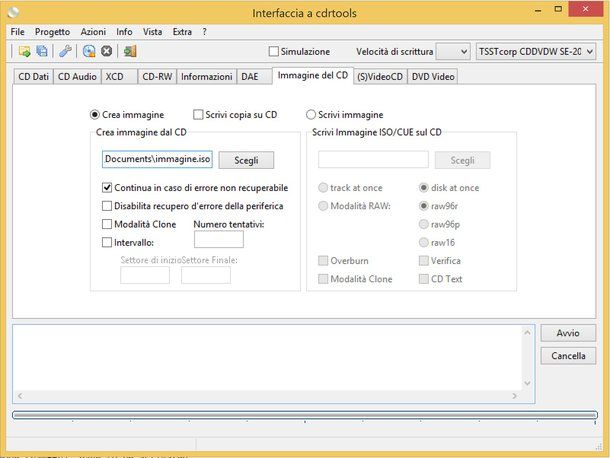Switch to the XCD tab
Viewport: 610px width, 458px height.
point(119,77)
